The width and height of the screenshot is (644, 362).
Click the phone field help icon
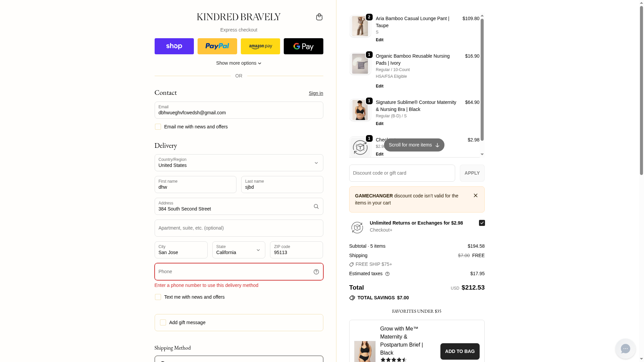tap(316, 272)
